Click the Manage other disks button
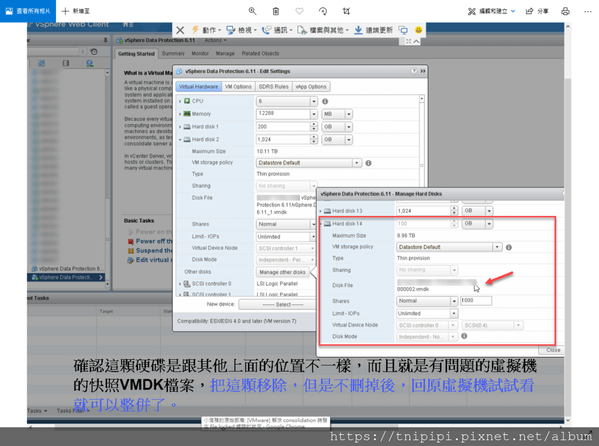The image size is (599, 446). coord(282,272)
